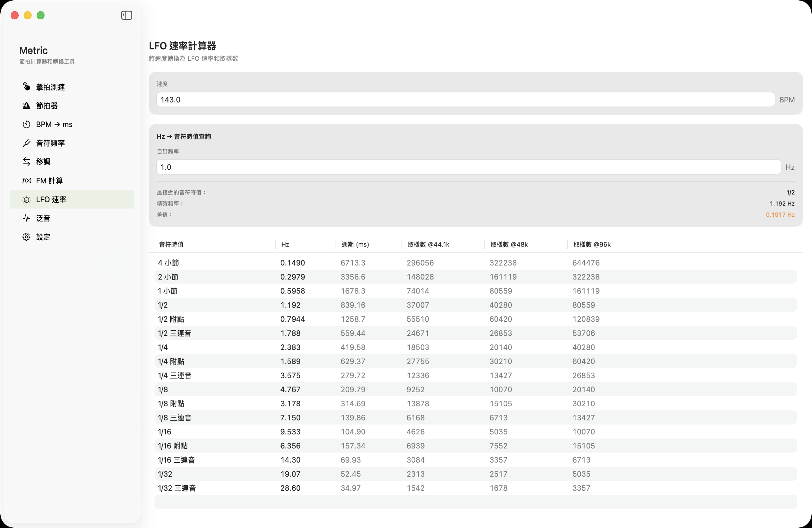Toggle the sidebar panel icon

point(127,15)
